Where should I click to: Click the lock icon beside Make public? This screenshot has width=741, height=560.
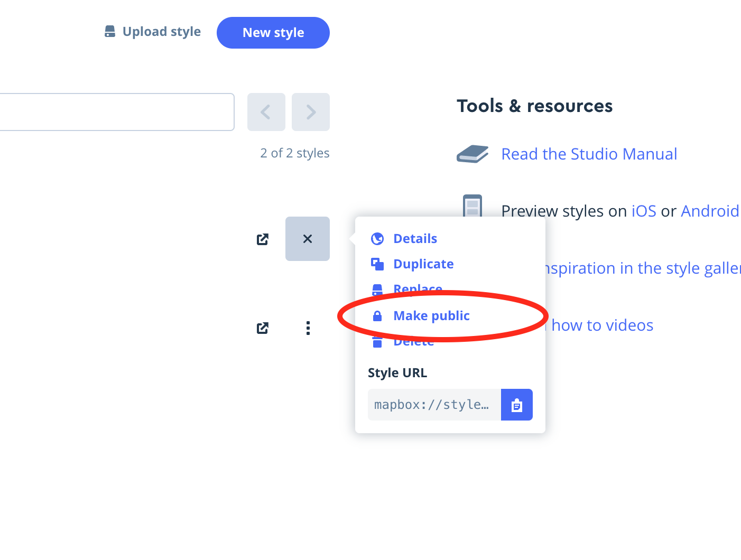(377, 316)
